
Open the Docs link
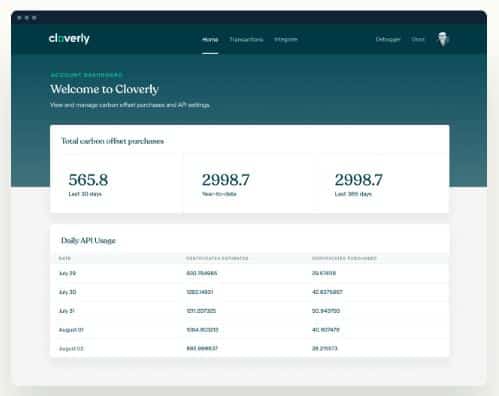(x=418, y=40)
